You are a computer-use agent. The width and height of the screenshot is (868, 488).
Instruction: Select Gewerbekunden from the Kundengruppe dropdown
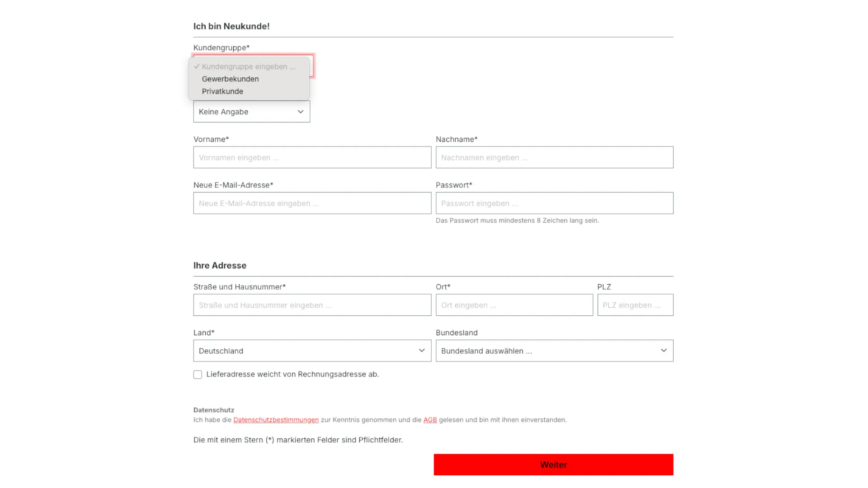(x=231, y=79)
